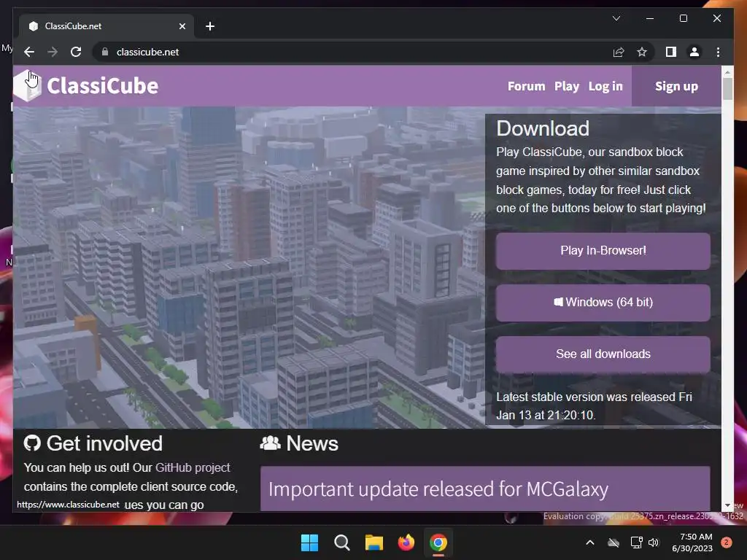
Task: Open the Play nav link
Action: (x=566, y=86)
